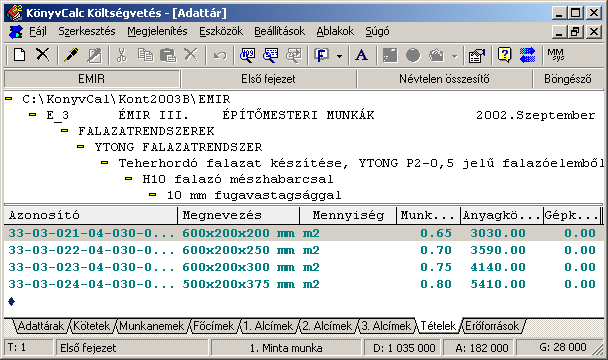This screenshot has height=360, width=608.
Task: Click the blue letter A font icon
Action: tap(361, 55)
